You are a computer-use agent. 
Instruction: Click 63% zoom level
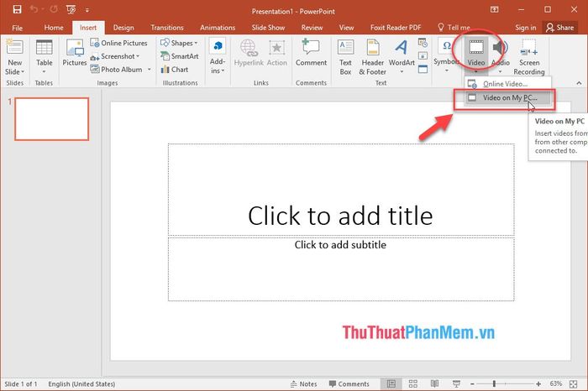[x=556, y=384]
